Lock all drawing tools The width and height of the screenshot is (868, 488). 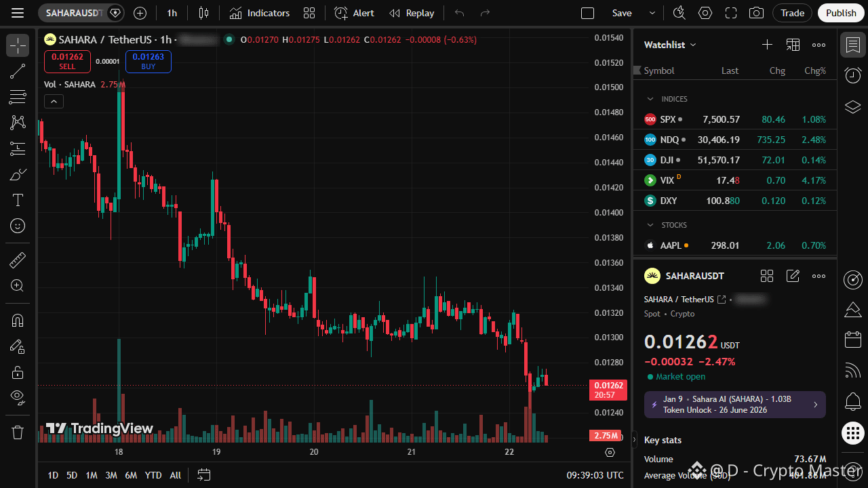click(x=18, y=372)
